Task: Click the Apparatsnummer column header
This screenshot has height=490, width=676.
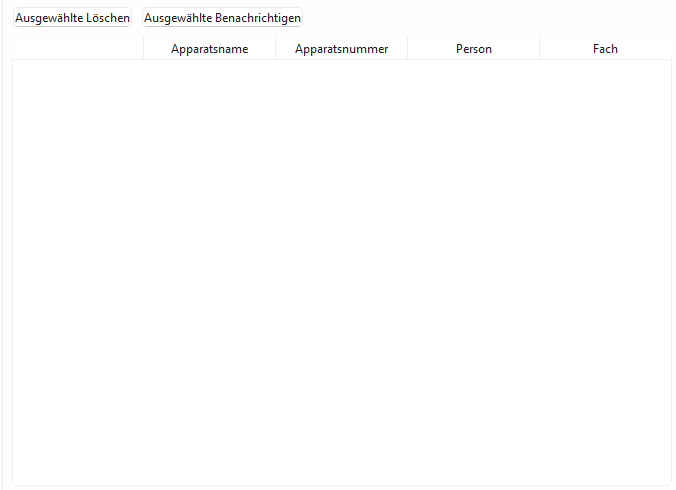Action: pyautogui.click(x=341, y=48)
